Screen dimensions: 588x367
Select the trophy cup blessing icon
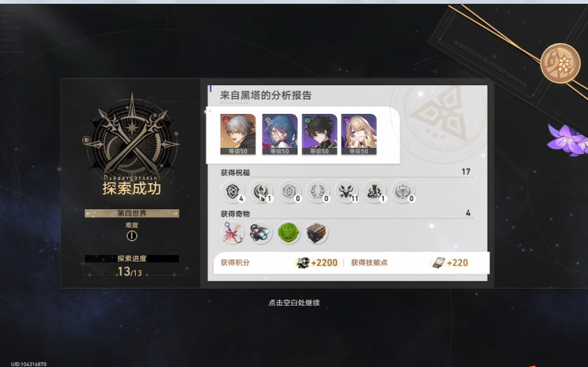point(403,191)
